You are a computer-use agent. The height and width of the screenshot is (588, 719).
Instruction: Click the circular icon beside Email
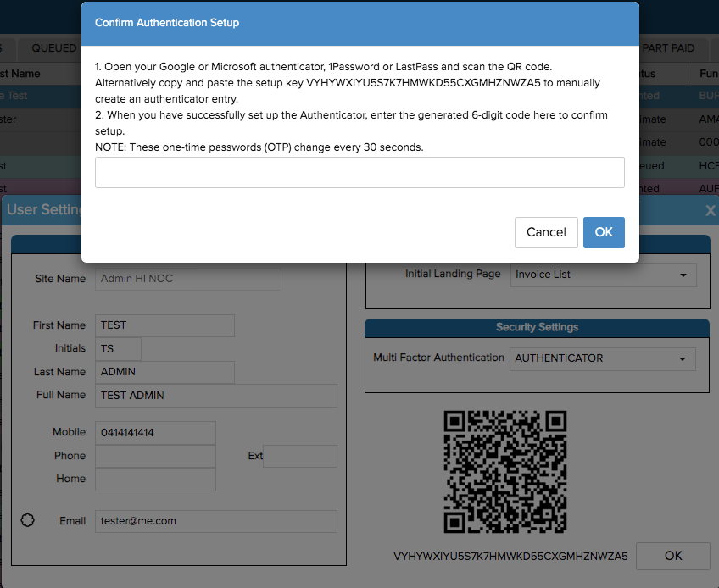tap(27, 520)
